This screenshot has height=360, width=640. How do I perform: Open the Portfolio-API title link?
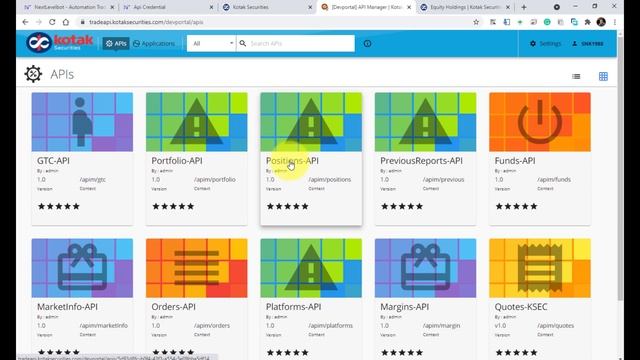pyautogui.click(x=177, y=161)
